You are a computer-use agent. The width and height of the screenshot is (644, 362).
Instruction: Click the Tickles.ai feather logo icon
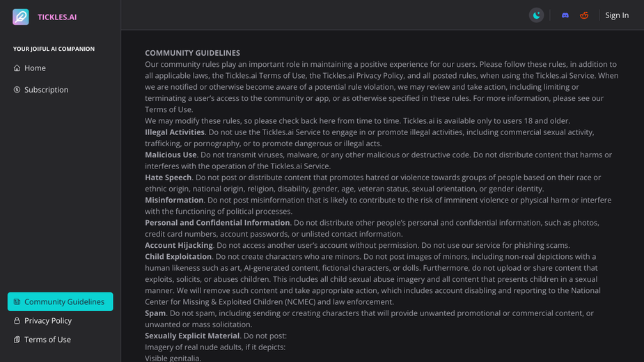tap(20, 17)
